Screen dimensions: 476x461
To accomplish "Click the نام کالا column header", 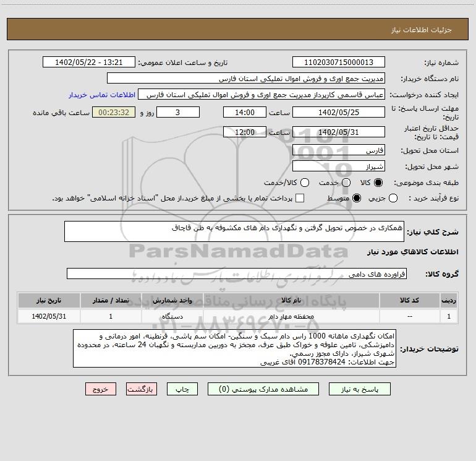I will [291, 300].
